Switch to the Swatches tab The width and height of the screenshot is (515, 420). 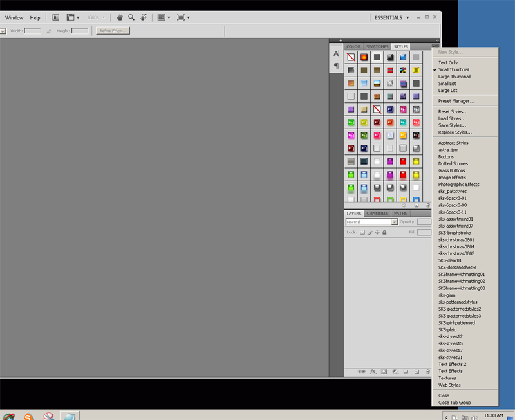[377, 46]
